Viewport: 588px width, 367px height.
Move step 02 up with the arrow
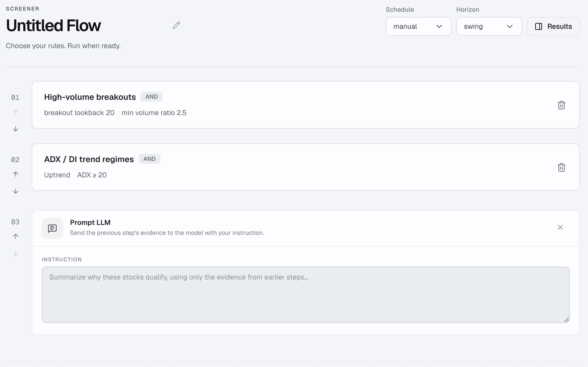(15, 174)
